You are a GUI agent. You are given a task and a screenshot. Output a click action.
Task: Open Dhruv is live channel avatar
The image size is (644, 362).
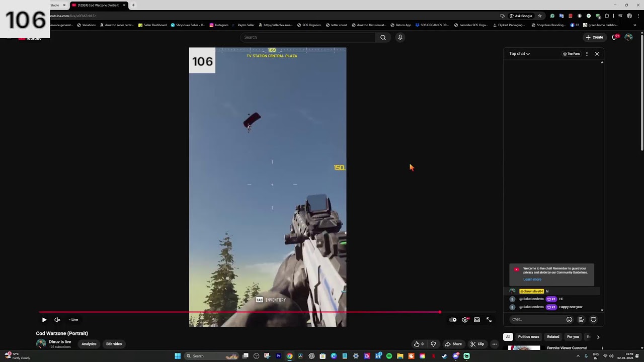41,344
